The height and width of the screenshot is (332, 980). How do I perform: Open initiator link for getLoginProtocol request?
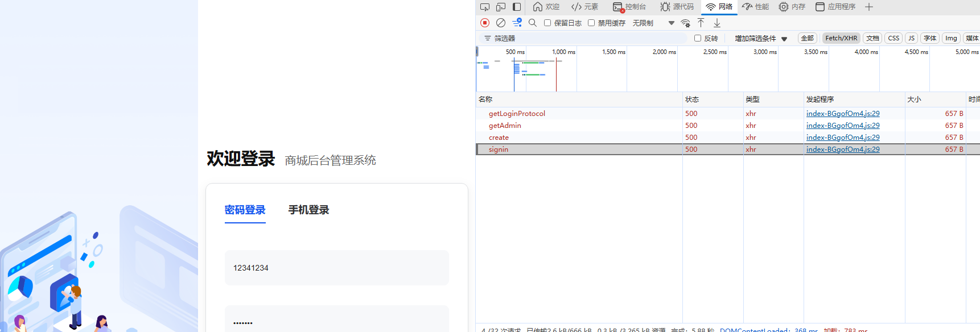[843, 114]
